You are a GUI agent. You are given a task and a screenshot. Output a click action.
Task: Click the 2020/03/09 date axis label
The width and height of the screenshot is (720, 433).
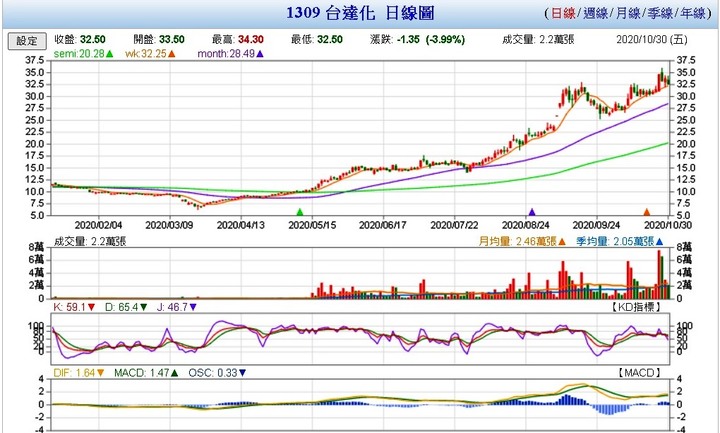coord(169,225)
